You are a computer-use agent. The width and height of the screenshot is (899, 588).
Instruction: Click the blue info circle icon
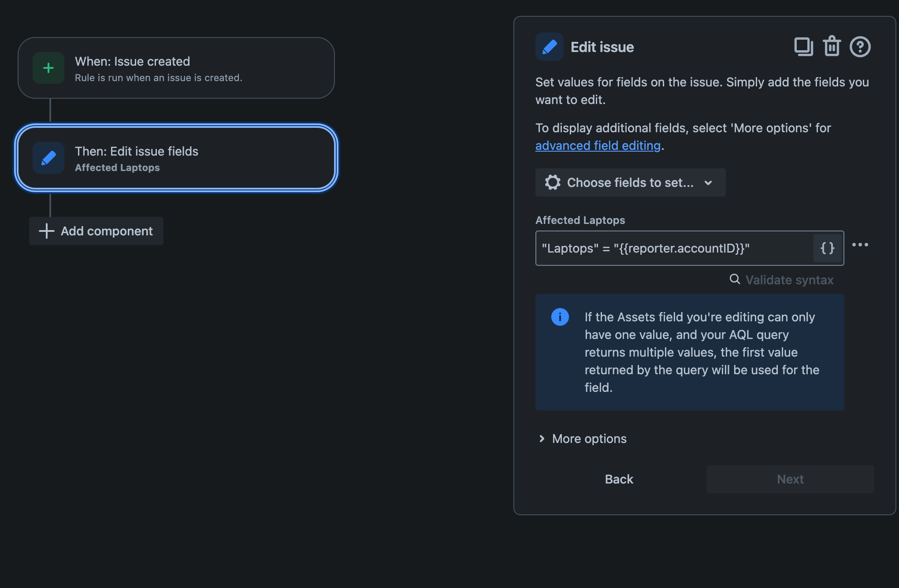pos(560,317)
